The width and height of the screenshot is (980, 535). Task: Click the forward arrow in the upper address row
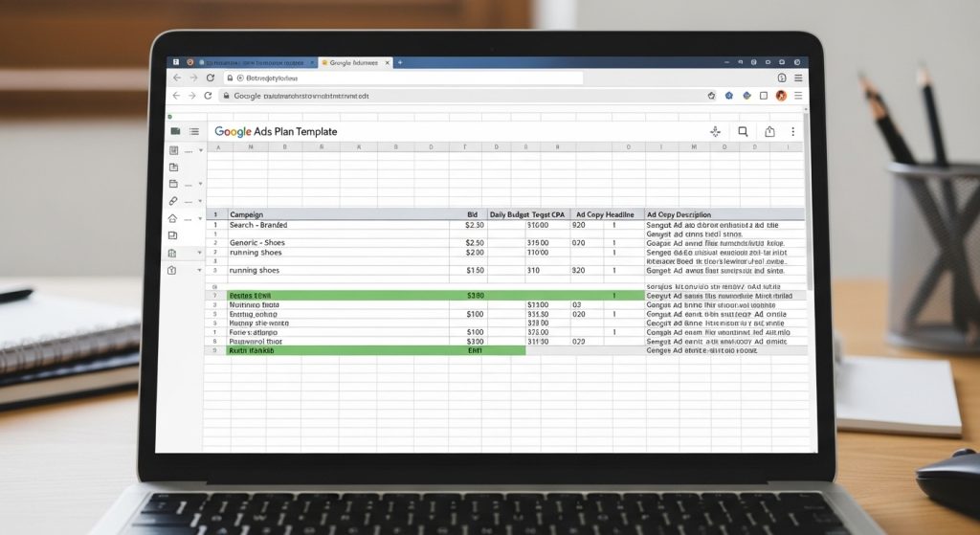[193, 78]
